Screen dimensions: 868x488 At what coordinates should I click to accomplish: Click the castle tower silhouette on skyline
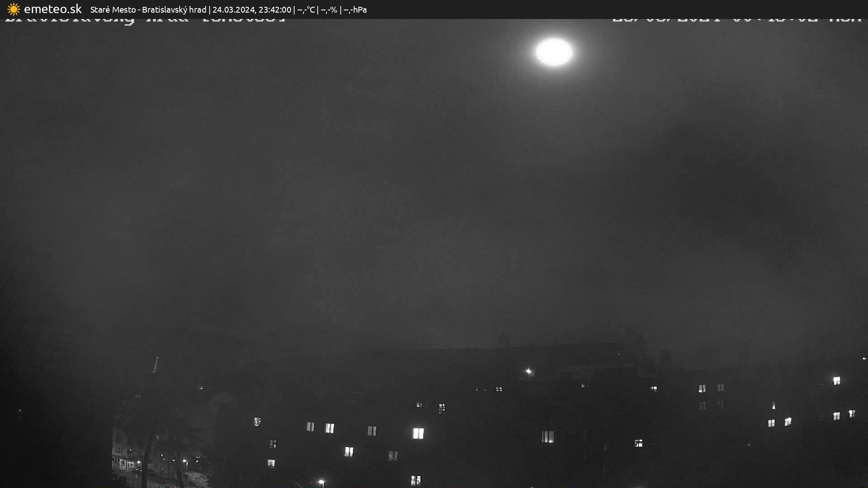pyautogui.click(x=503, y=340)
